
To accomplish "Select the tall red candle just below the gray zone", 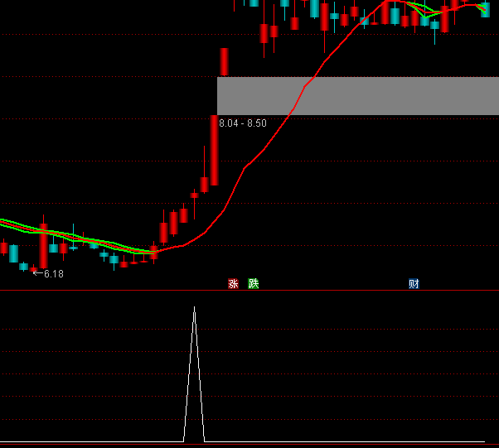I will tap(214, 151).
